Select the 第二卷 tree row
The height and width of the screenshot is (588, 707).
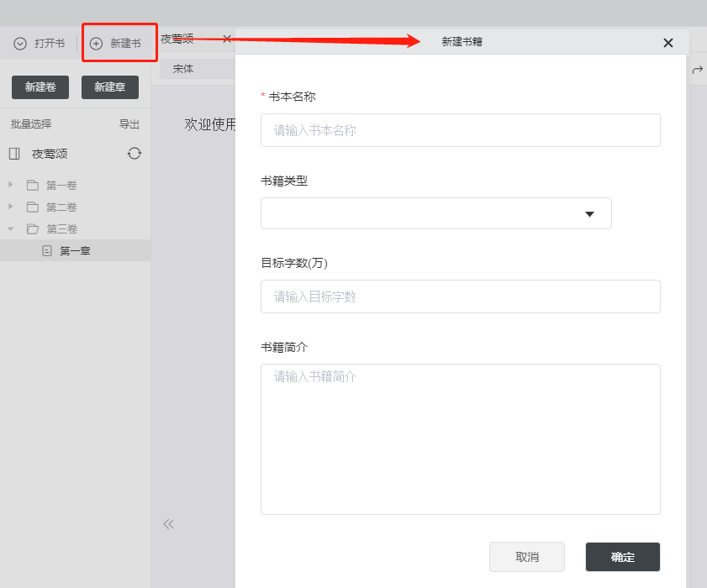coord(76,207)
